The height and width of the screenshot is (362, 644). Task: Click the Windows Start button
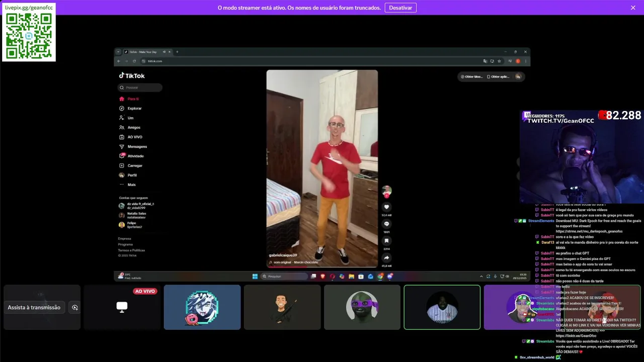pos(255,276)
